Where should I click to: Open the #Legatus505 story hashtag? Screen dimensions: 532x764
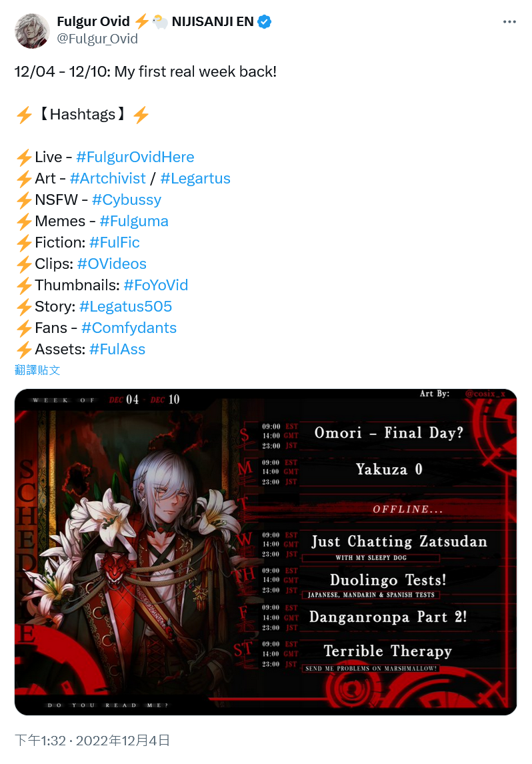point(125,306)
